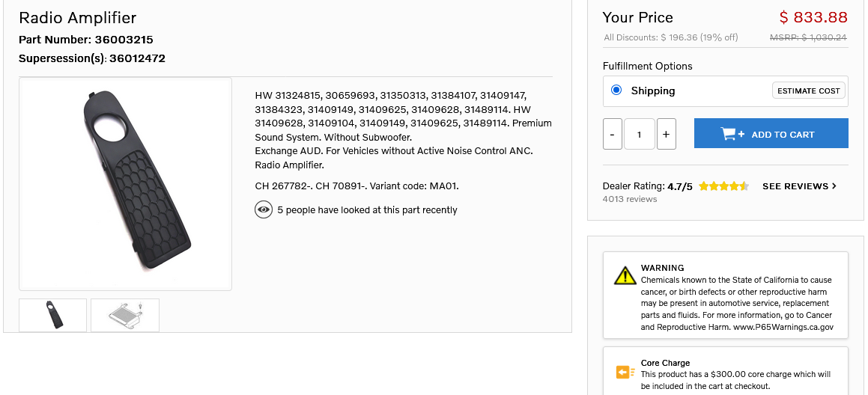Click the 4013 reviews count
868x395 pixels.
[x=629, y=199]
